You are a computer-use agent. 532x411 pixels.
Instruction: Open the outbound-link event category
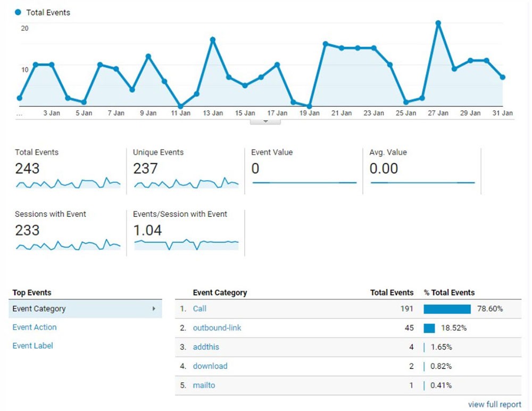[217, 328]
